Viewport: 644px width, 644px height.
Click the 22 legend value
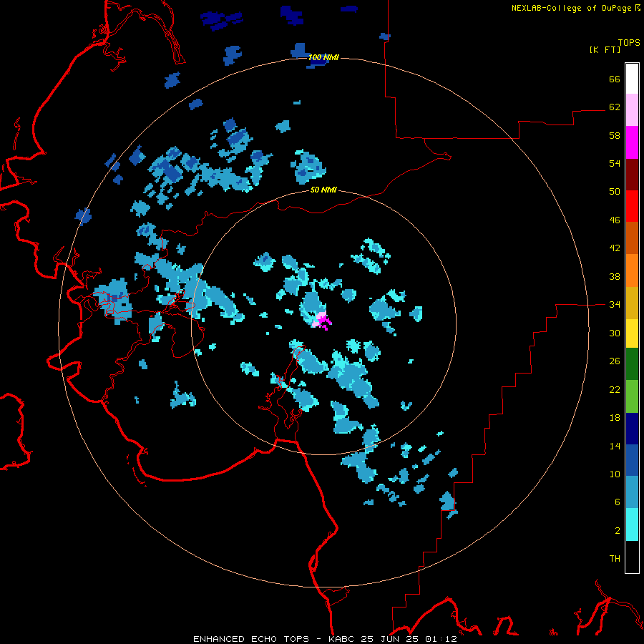(615, 390)
